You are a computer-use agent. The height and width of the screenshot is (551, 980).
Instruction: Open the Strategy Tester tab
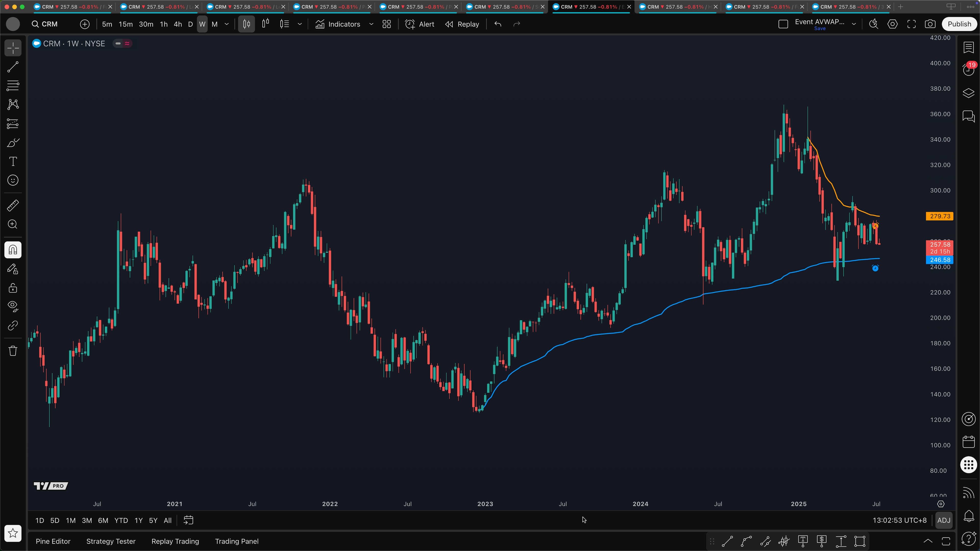111,542
